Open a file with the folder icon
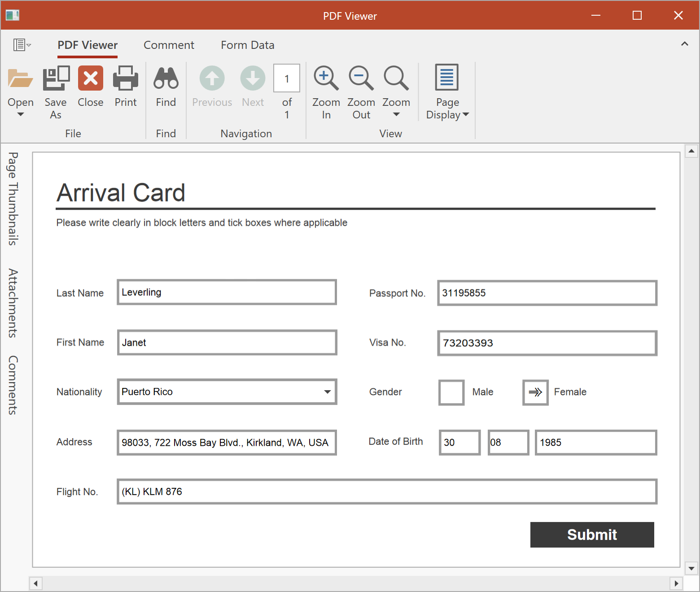 (x=20, y=79)
